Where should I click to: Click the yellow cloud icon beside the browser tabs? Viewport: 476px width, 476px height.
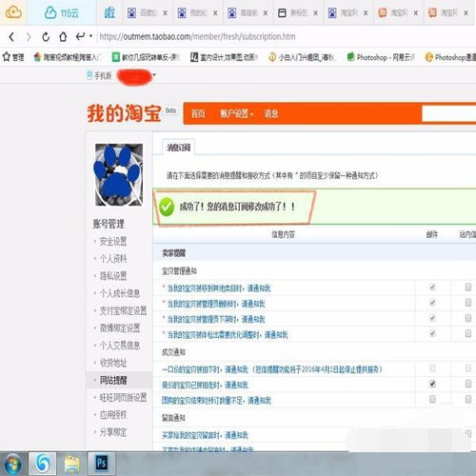pos(13,12)
